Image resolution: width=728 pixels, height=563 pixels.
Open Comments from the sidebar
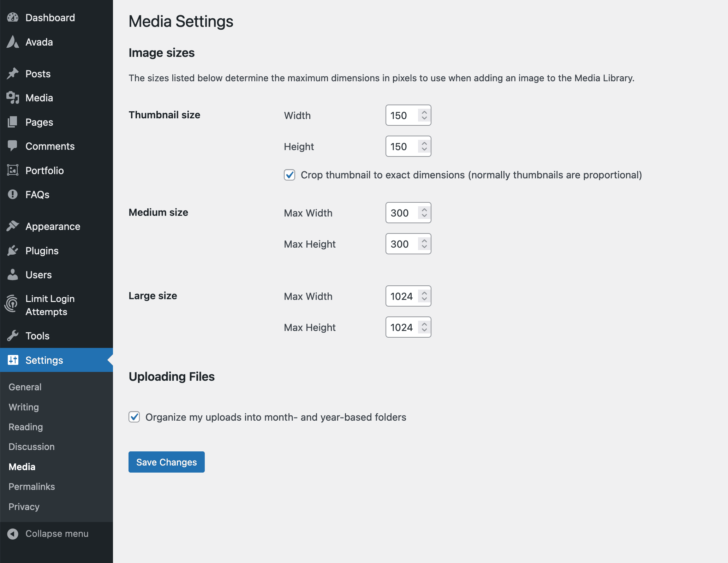(56, 146)
